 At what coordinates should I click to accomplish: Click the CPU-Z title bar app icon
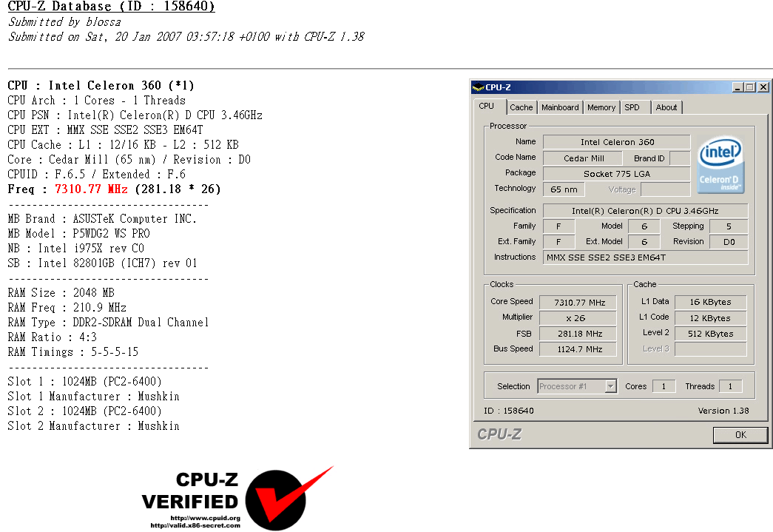pos(478,87)
